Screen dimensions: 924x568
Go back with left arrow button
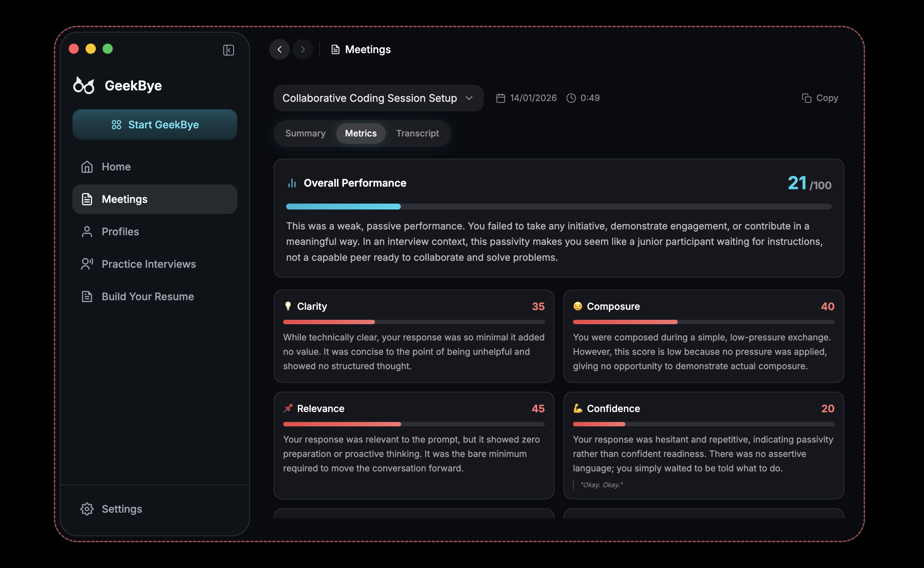coord(279,49)
